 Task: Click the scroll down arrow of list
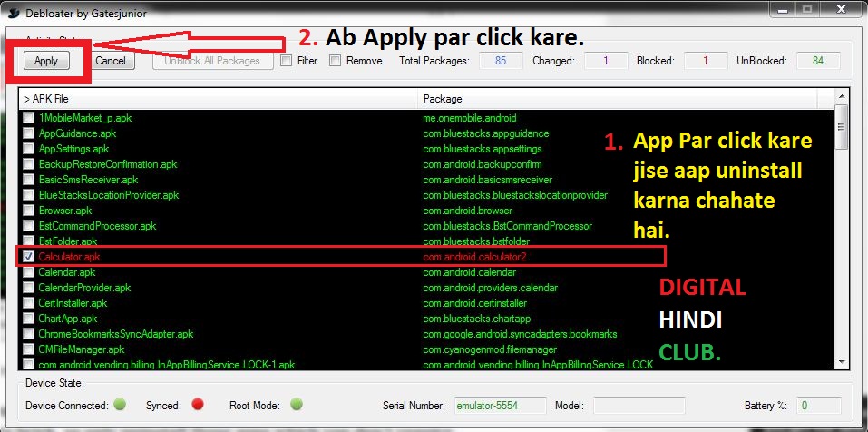842,362
